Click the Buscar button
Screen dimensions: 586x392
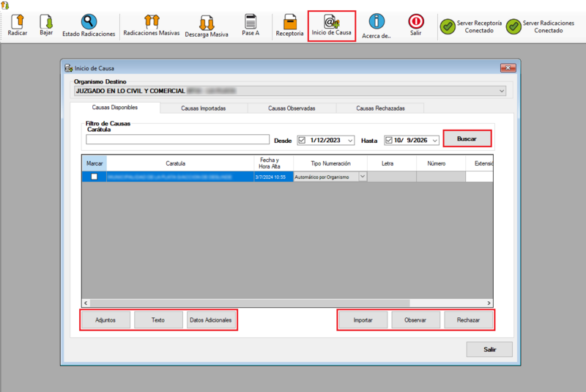pos(467,138)
